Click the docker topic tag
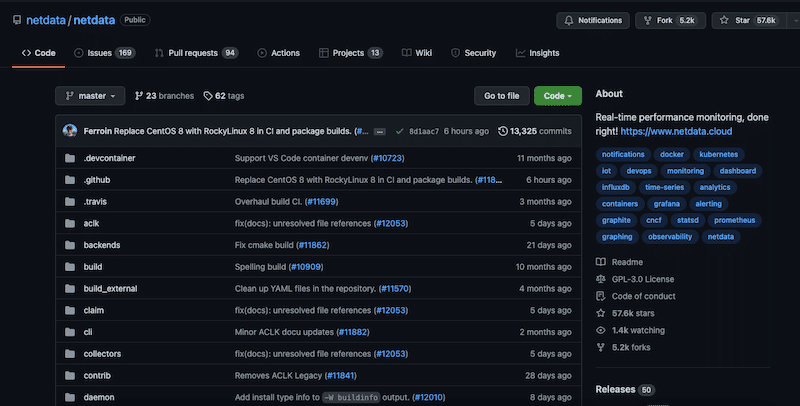 point(671,154)
